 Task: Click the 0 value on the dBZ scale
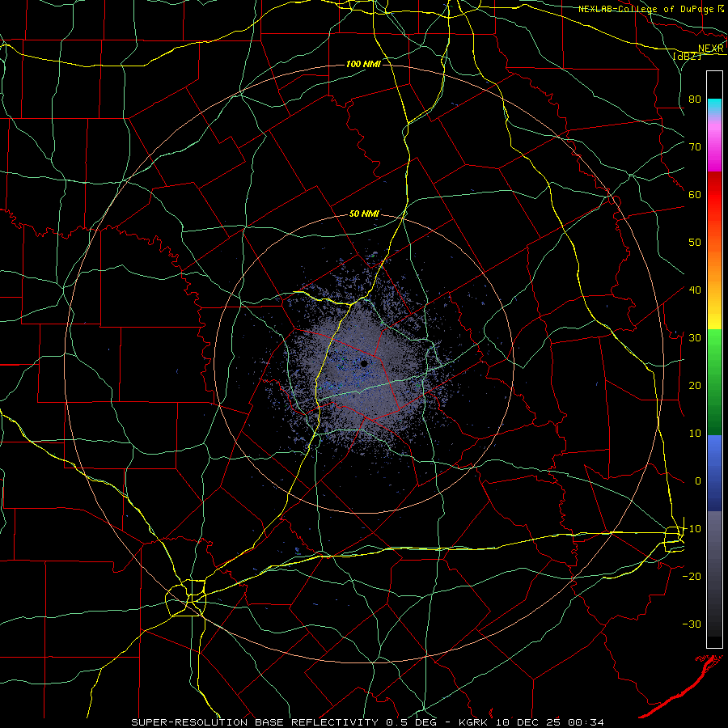(698, 481)
